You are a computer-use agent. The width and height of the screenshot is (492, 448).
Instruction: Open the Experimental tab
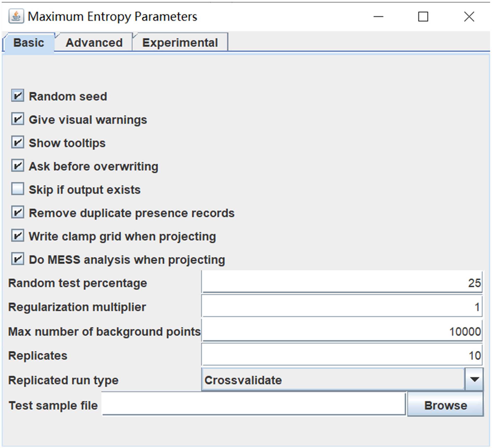click(x=180, y=43)
